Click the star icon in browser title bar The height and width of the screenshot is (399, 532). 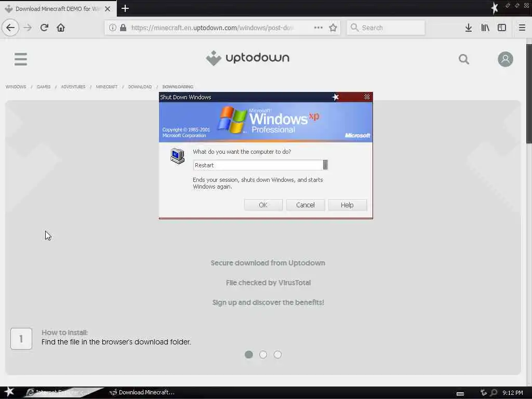[495, 7]
